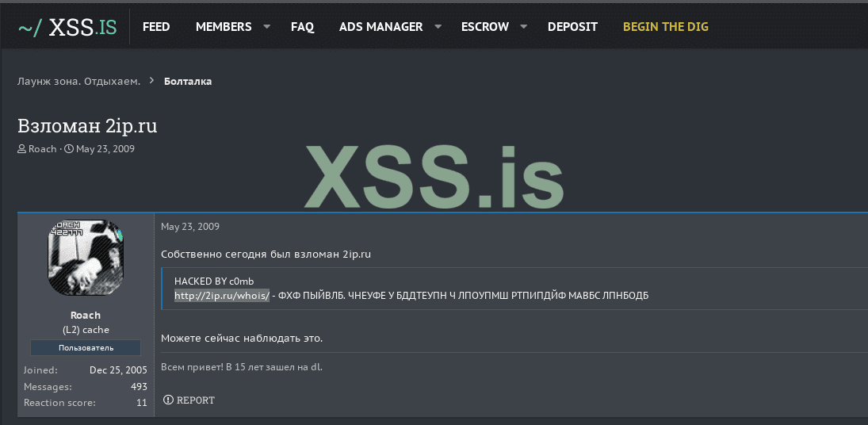Image resolution: width=868 pixels, height=425 pixels.
Task: Go to Болталка breadcrumb
Action: 188,82
